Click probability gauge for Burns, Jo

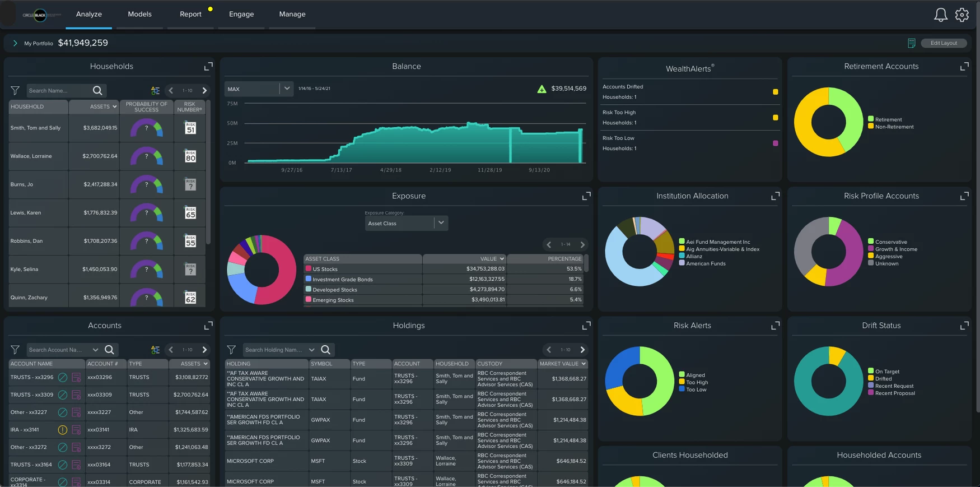coord(147,184)
